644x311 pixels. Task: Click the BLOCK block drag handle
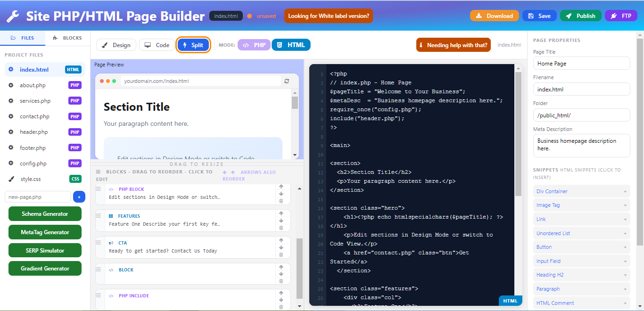[99, 269]
